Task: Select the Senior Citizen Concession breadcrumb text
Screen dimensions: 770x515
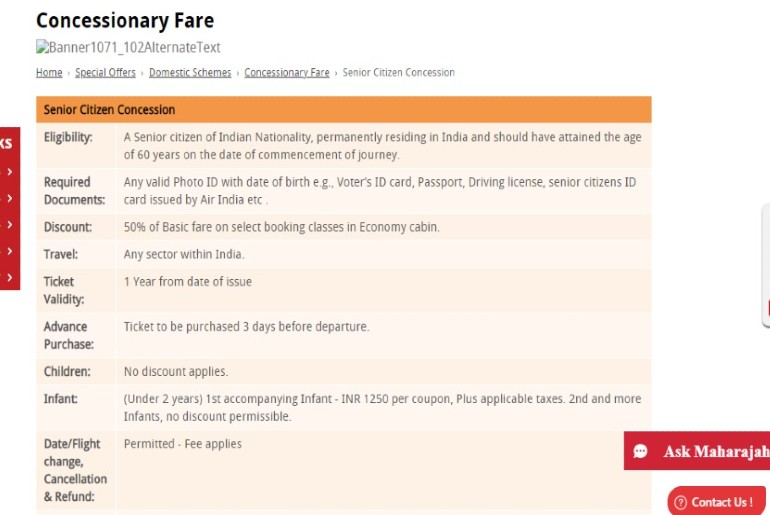Action: 398,73
